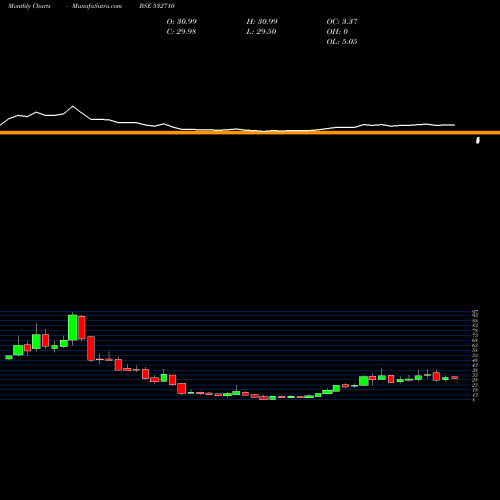Image resolution: width=500 pixels, height=500 pixels.
Task: Click the 'BSE 532710' symbol label
Action: tap(157, 6)
